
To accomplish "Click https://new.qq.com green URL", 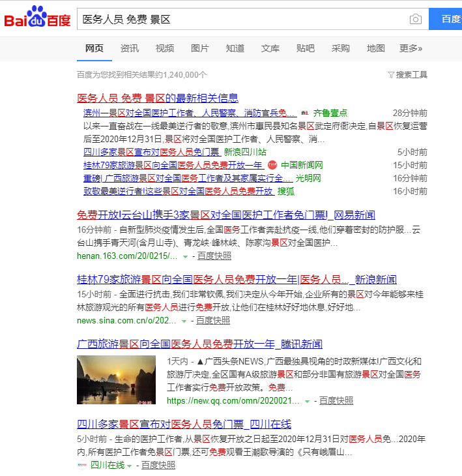I will coord(233,401).
